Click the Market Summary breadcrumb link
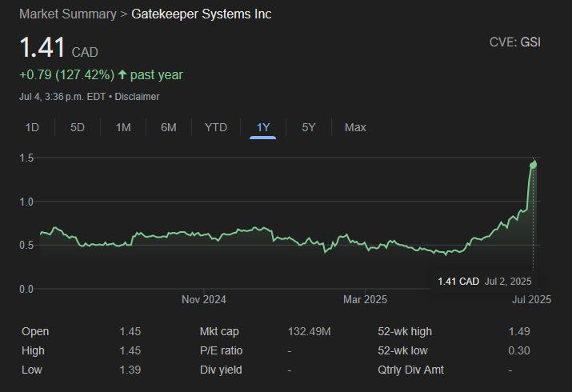 [68, 14]
